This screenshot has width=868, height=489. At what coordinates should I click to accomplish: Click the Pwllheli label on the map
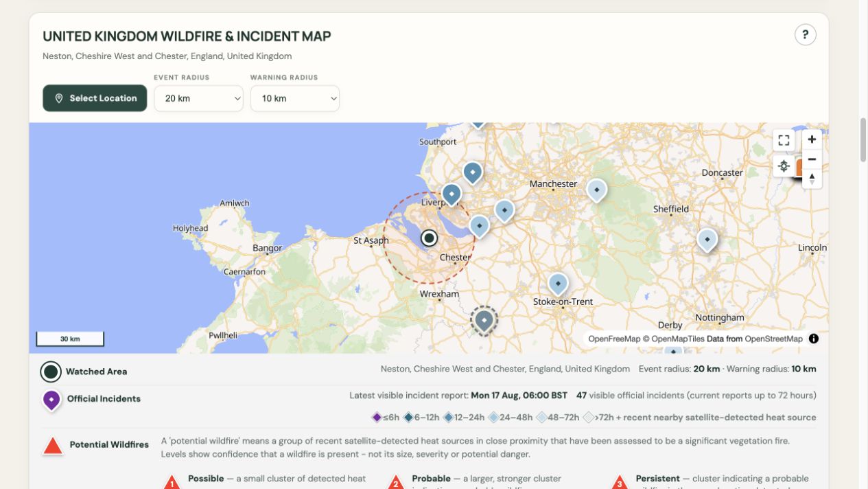point(223,336)
